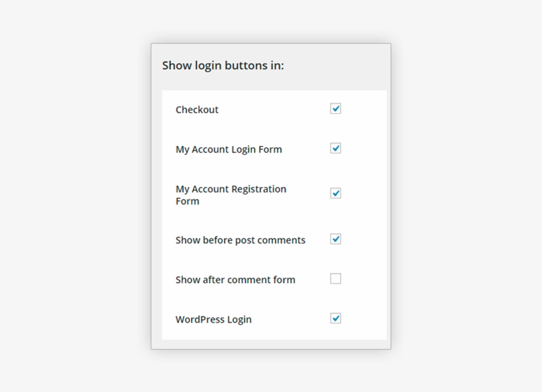Uncheck the WordPress Login checkbox

click(x=336, y=318)
